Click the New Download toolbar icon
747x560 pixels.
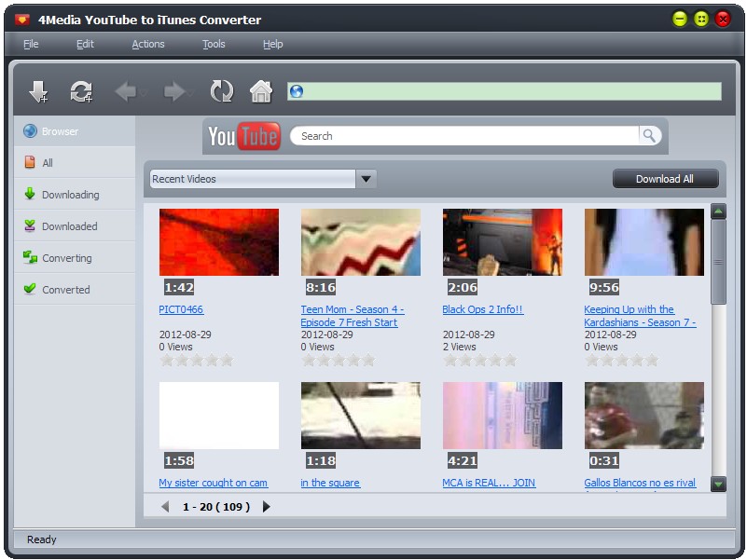tap(38, 91)
